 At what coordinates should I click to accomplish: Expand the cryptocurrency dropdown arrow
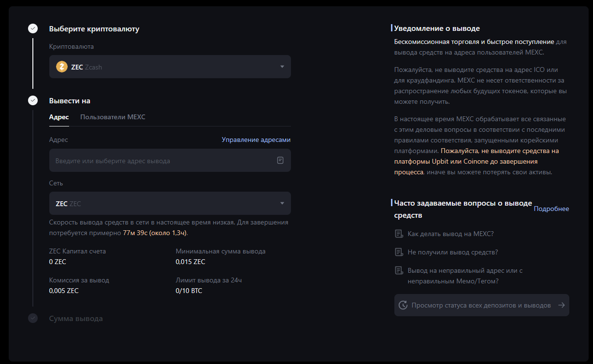[282, 67]
